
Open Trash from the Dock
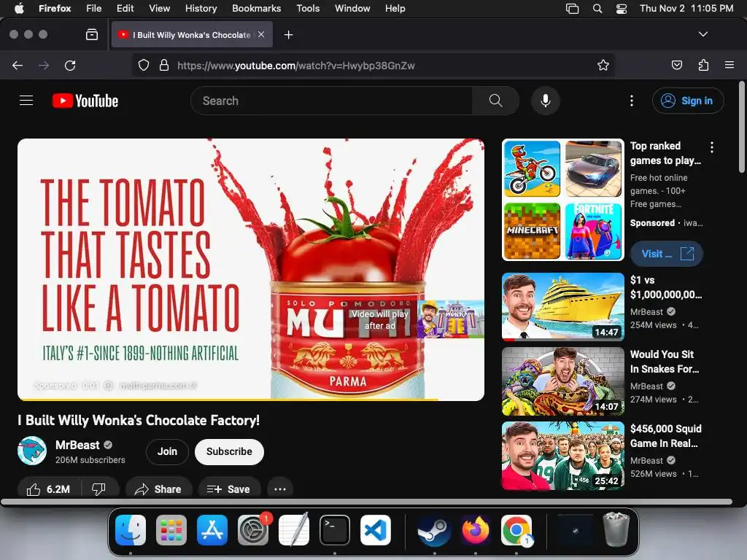point(616,529)
